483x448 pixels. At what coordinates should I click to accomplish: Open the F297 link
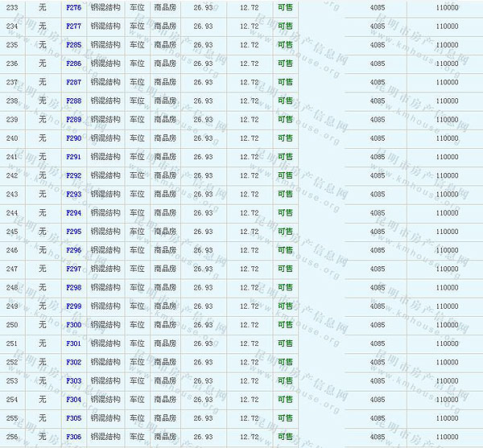73,269
